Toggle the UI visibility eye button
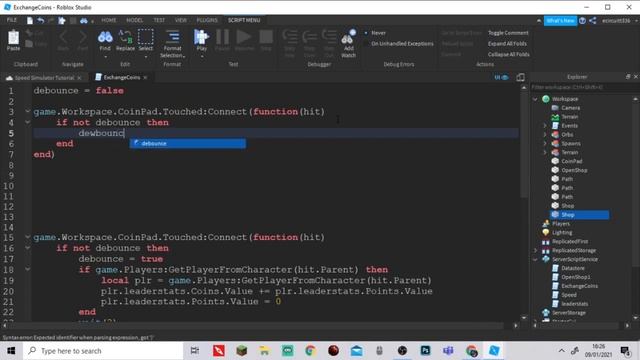Viewport: 640px width, 360px height. click(502, 77)
